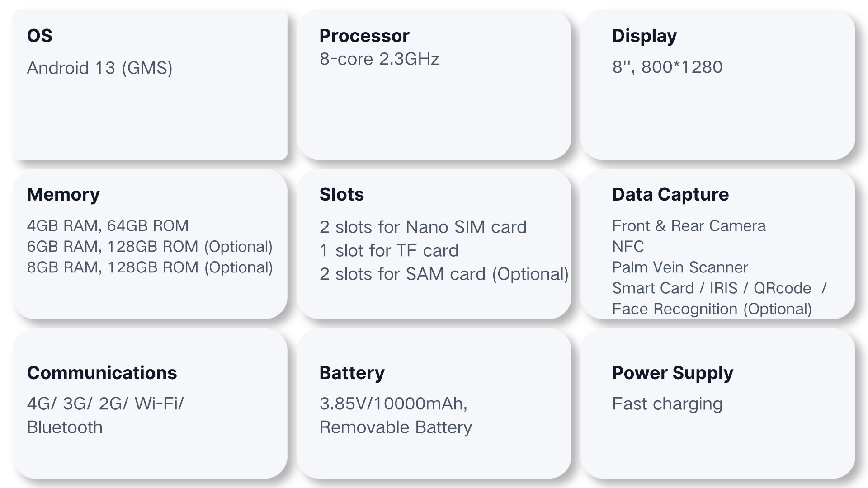Image resolution: width=868 pixels, height=488 pixels.
Task: Click the Fast charging text
Action: 667,404
